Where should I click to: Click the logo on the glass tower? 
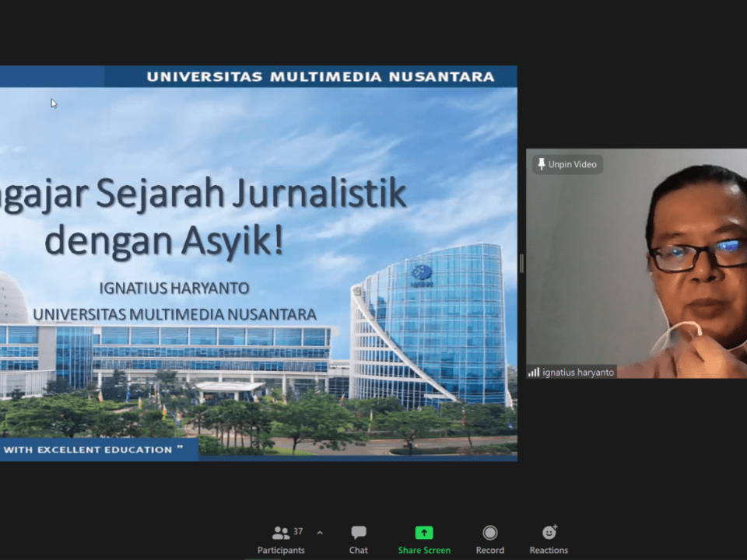(x=422, y=273)
